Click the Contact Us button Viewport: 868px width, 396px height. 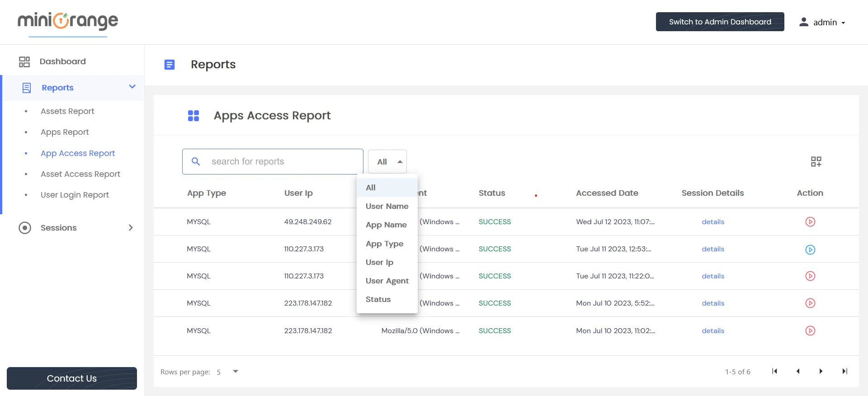tap(72, 378)
